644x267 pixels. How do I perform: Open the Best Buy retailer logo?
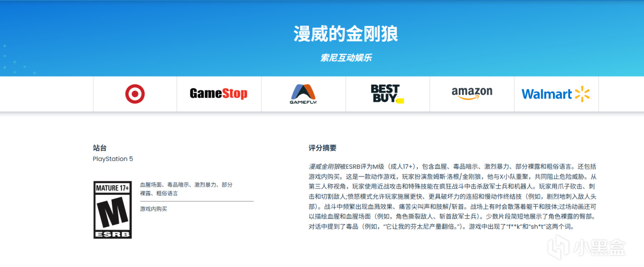point(387,94)
